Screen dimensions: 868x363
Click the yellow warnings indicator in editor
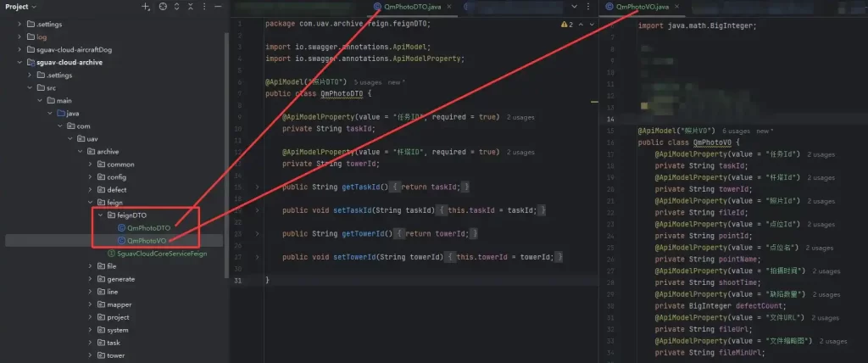(566, 25)
